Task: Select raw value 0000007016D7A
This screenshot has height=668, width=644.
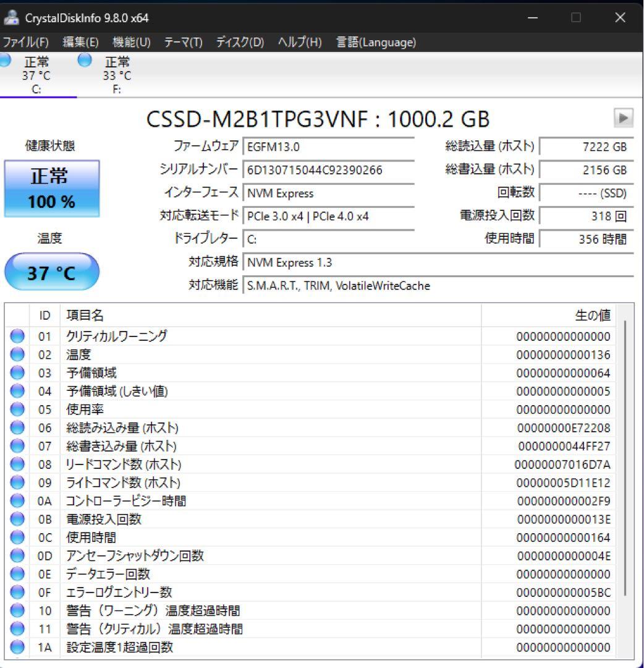Action: (562, 465)
